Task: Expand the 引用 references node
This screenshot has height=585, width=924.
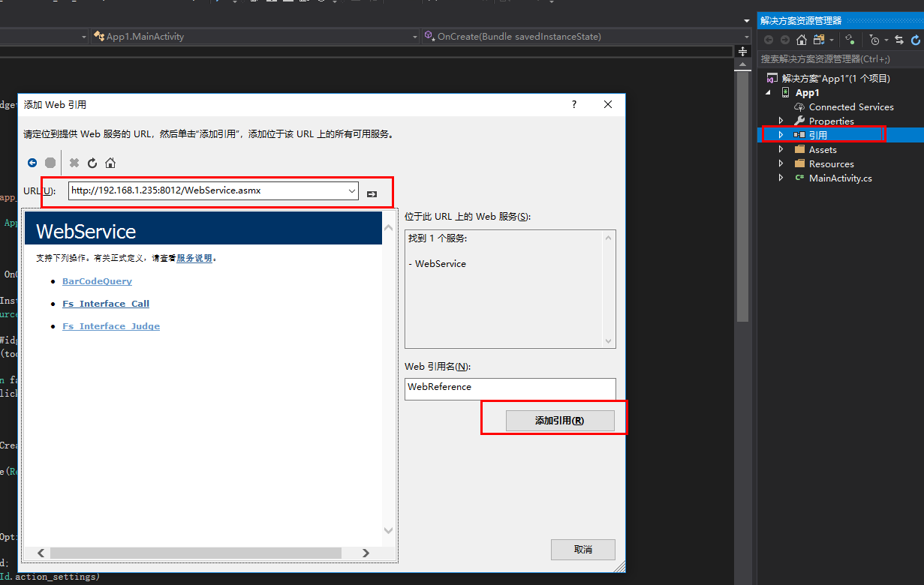Action: pyautogui.click(x=781, y=136)
